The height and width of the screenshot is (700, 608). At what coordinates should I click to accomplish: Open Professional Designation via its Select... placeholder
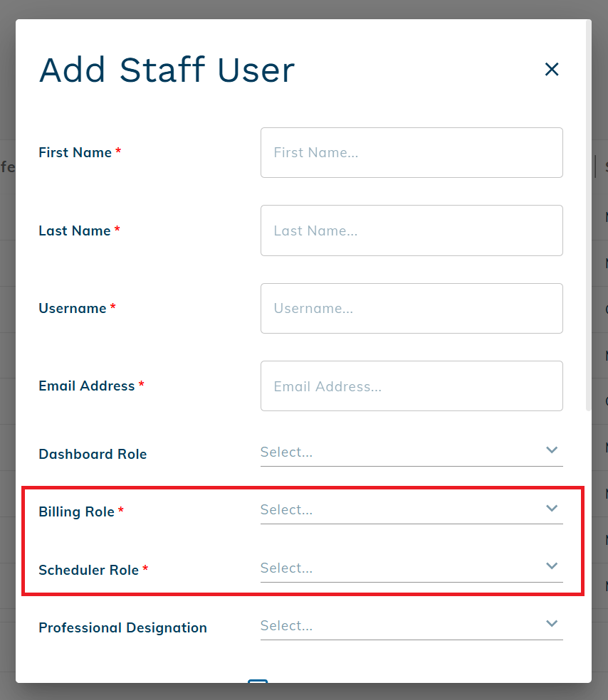[287, 626]
